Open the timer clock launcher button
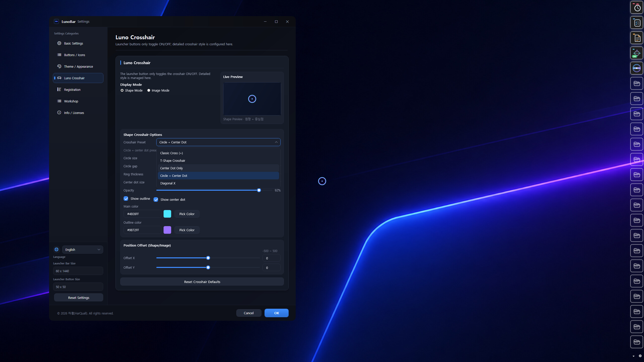This screenshot has height=362, width=644. click(636, 8)
